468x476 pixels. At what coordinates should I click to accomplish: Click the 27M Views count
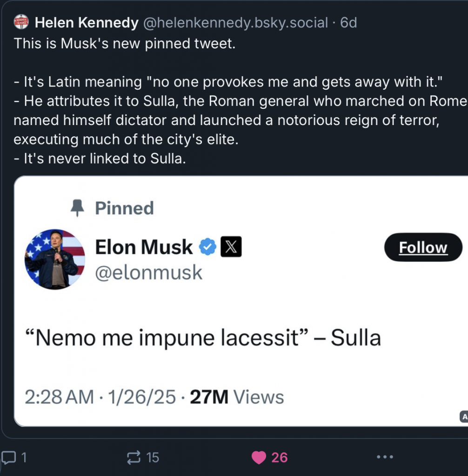(237, 397)
